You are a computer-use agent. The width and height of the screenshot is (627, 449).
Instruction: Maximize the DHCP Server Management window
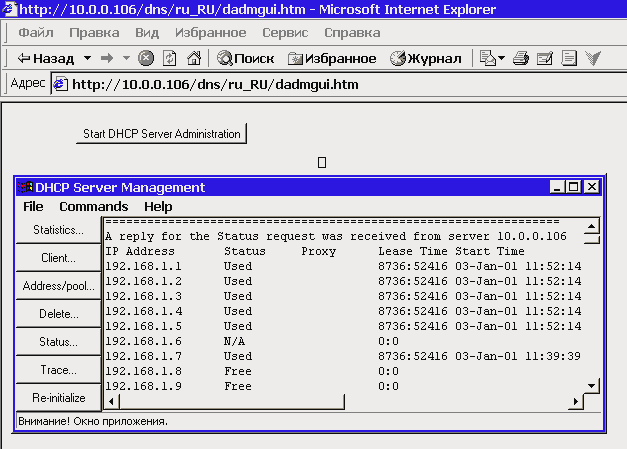click(x=573, y=187)
